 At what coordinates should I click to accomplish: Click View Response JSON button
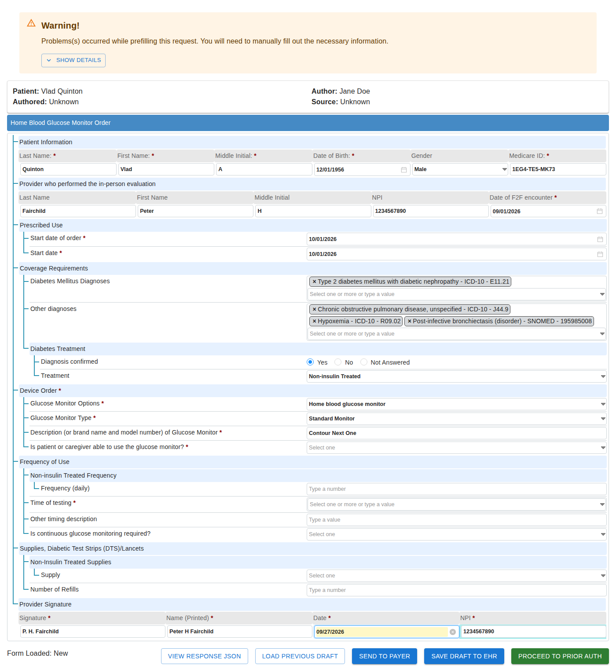point(205,656)
